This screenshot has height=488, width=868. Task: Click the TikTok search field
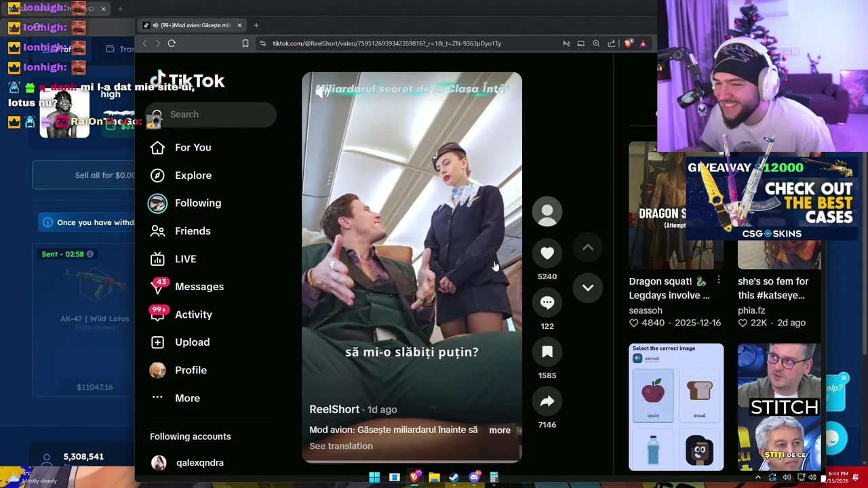click(x=211, y=115)
